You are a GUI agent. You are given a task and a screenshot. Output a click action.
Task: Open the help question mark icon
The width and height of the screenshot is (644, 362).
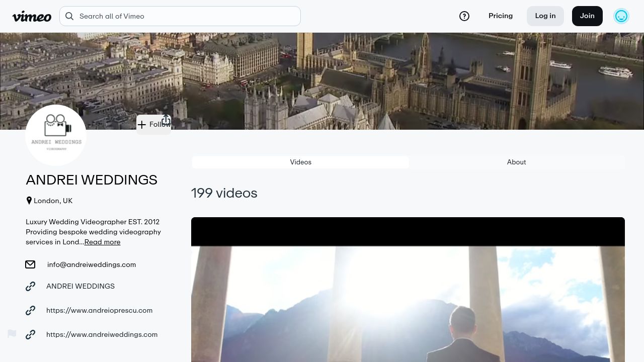[x=464, y=16]
